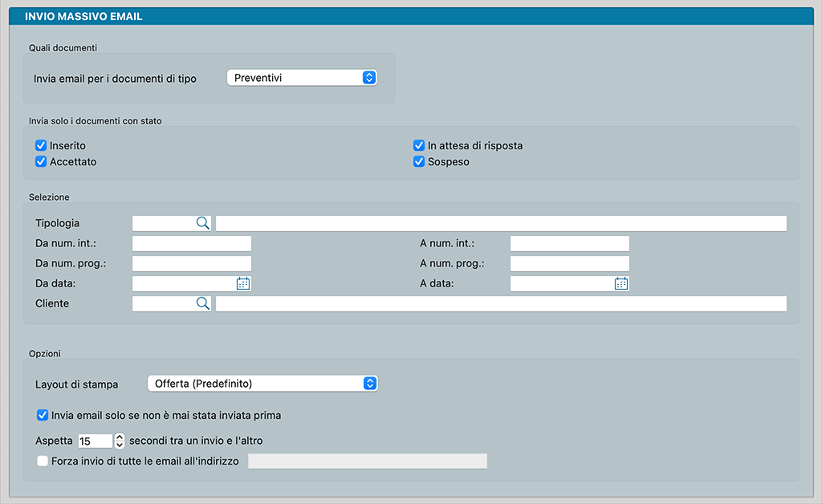Uncheck the Inserito status checkbox
The height and width of the screenshot is (504, 822).
coord(41,146)
